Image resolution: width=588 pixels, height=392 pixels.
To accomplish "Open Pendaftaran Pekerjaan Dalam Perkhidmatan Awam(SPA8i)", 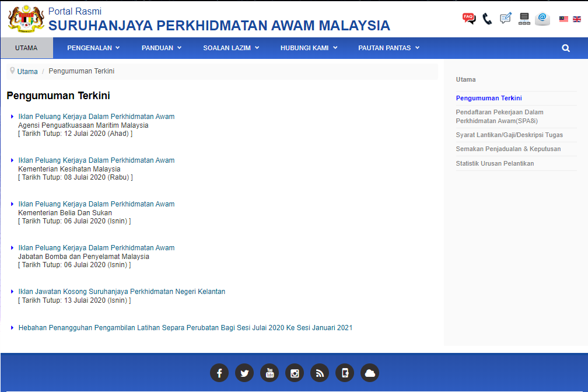I will 499,117.
